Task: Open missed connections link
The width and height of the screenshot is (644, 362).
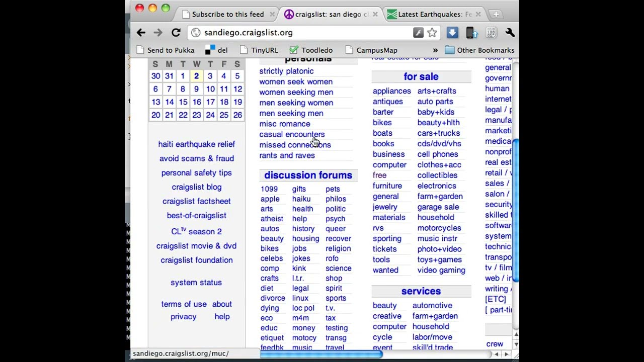Action: [295, 145]
